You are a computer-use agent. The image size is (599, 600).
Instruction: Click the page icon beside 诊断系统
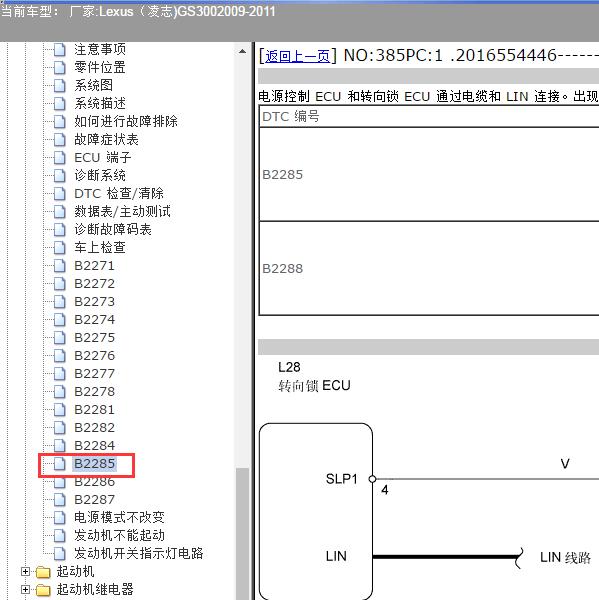pyautogui.click(x=59, y=175)
